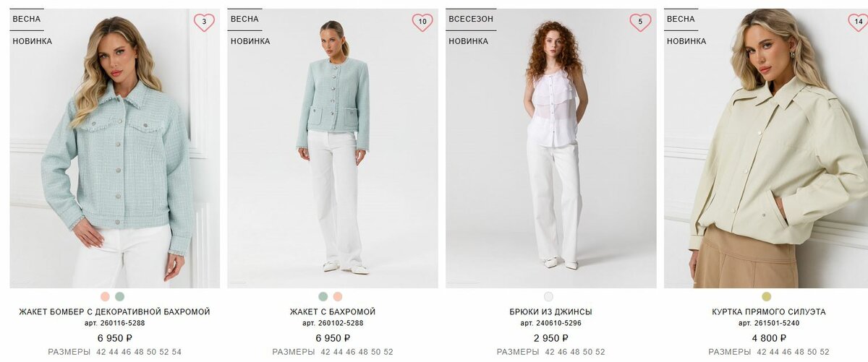868x362 pixels.
Task: Click the bomber jacket model photo
Action: pos(114,148)
